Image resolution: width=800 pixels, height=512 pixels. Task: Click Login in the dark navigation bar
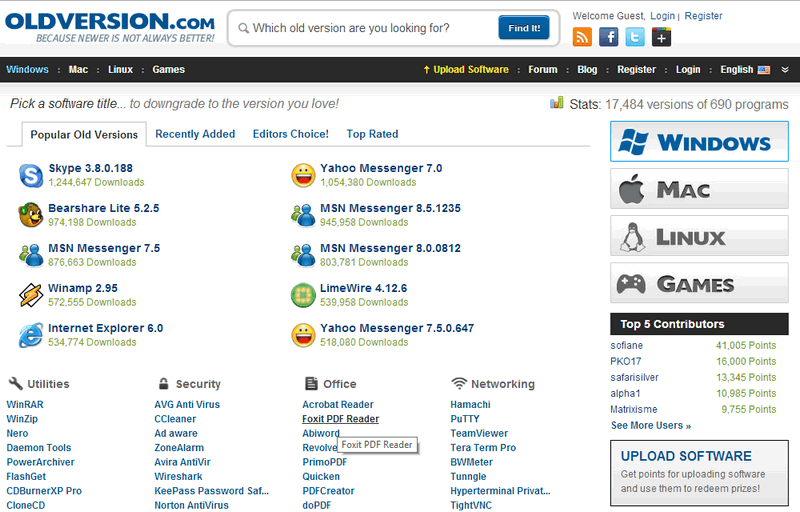[688, 70]
